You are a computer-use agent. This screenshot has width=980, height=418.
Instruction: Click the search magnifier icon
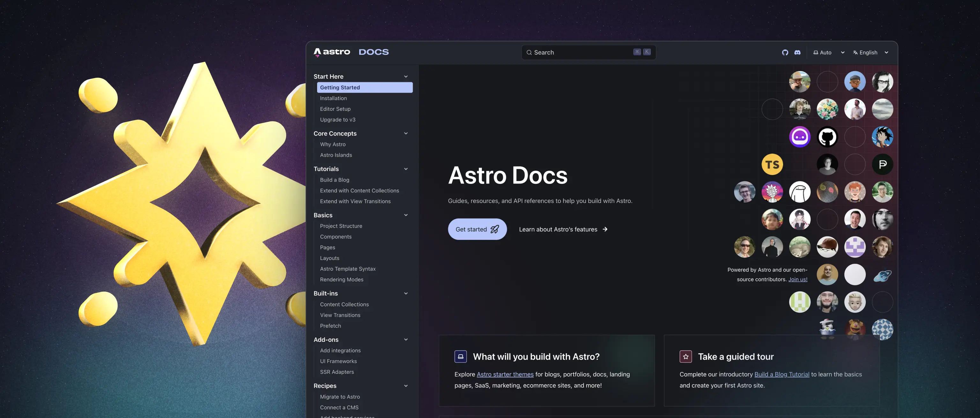(x=529, y=53)
